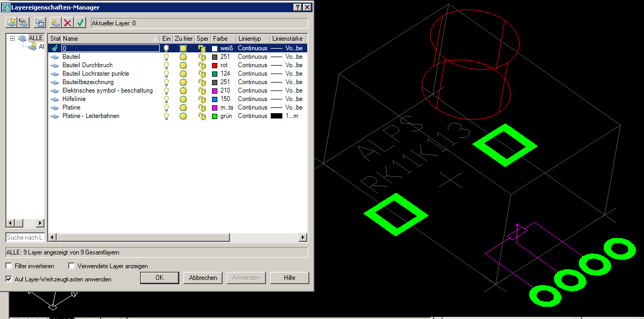Enable the Filter invertieren checkbox

point(9,266)
